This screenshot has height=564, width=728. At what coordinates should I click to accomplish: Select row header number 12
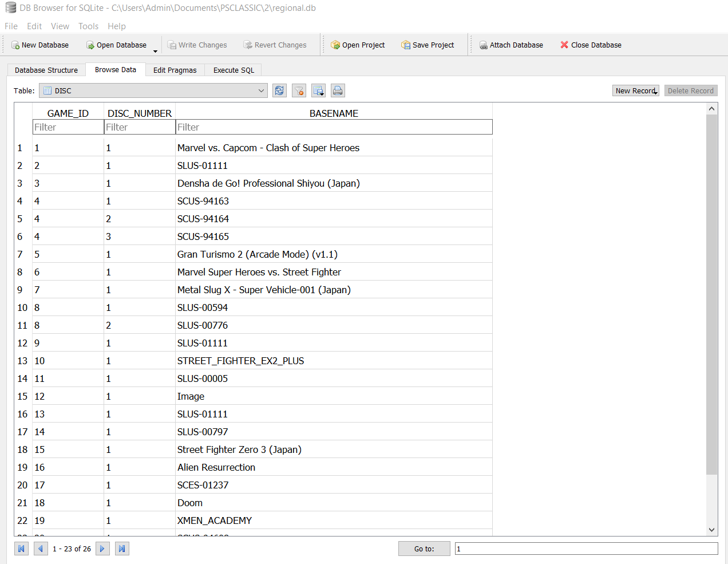23,343
